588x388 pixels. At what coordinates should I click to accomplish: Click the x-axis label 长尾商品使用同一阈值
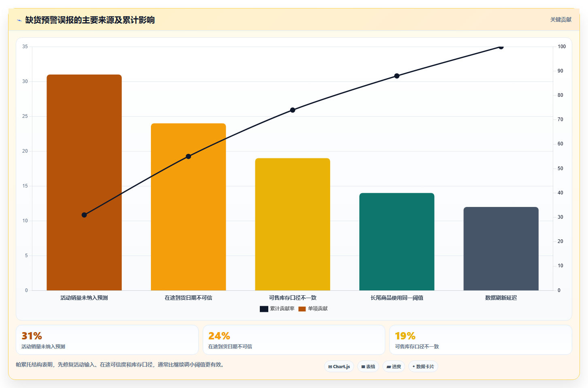(x=397, y=298)
